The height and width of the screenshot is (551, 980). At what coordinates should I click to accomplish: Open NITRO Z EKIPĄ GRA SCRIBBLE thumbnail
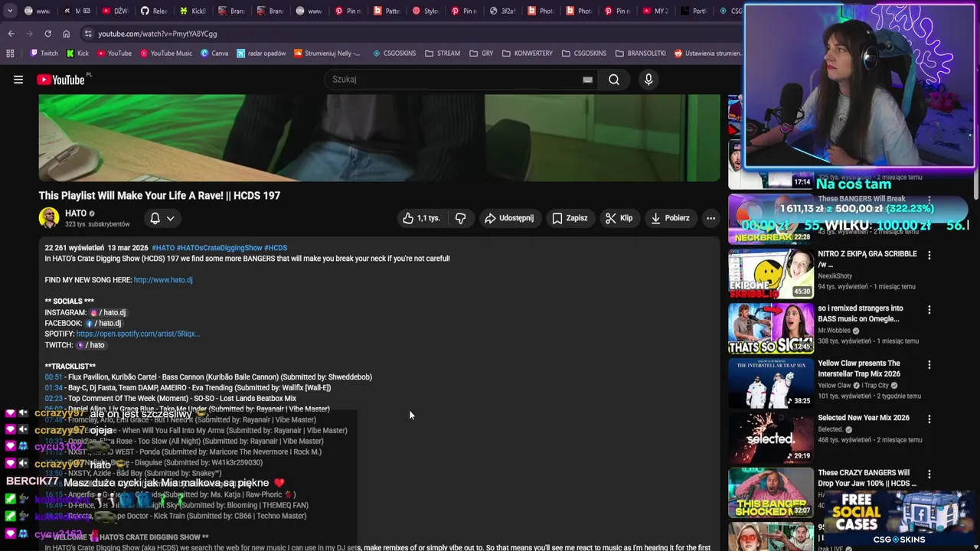tap(771, 273)
